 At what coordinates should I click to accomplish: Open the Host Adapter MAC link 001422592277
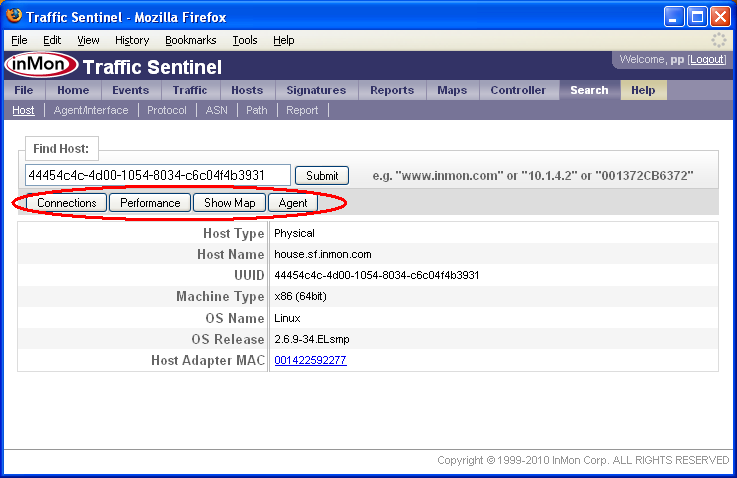point(310,360)
